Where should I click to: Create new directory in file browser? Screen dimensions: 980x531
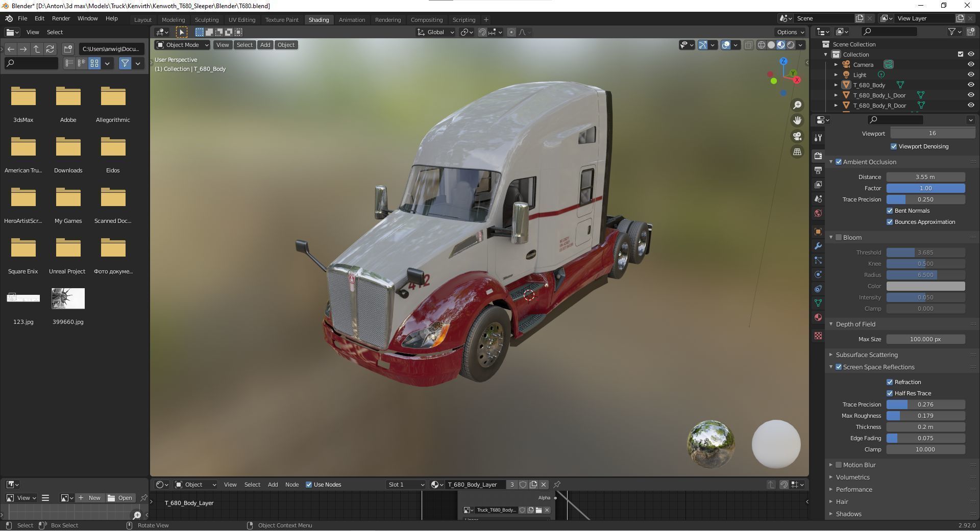(x=68, y=49)
